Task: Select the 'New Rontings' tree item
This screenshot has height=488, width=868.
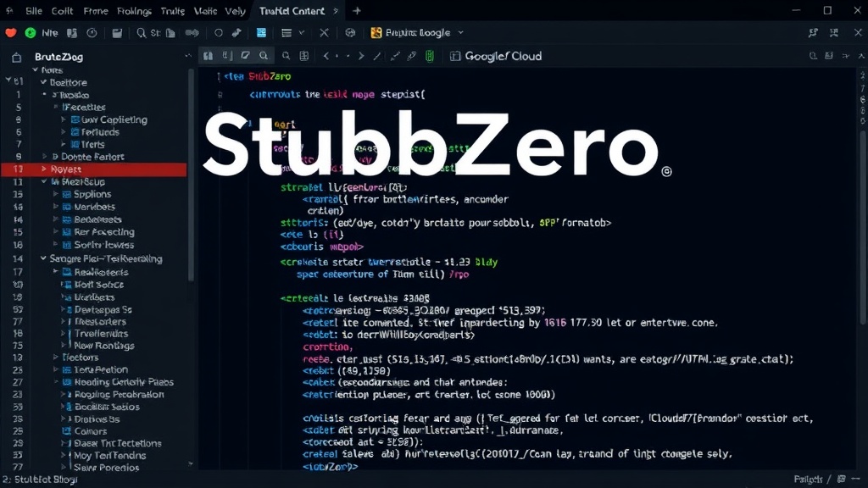Action: (104, 346)
